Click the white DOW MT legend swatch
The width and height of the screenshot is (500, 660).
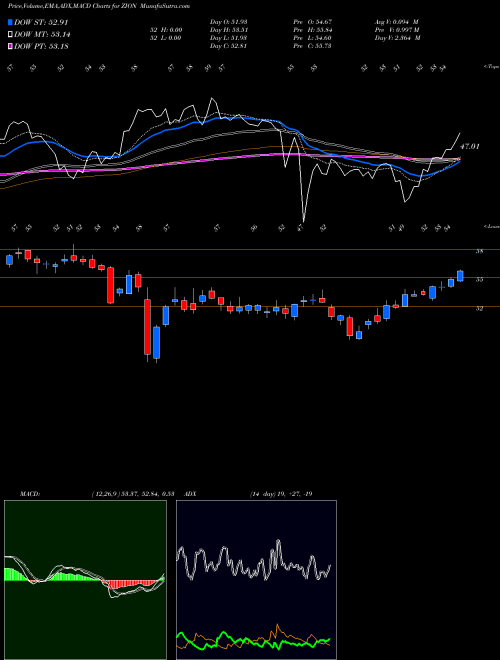click(11, 35)
